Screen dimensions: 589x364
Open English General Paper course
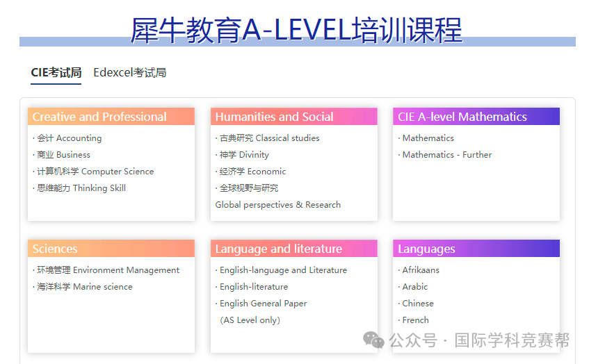pyautogui.click(x=263, y=304)
